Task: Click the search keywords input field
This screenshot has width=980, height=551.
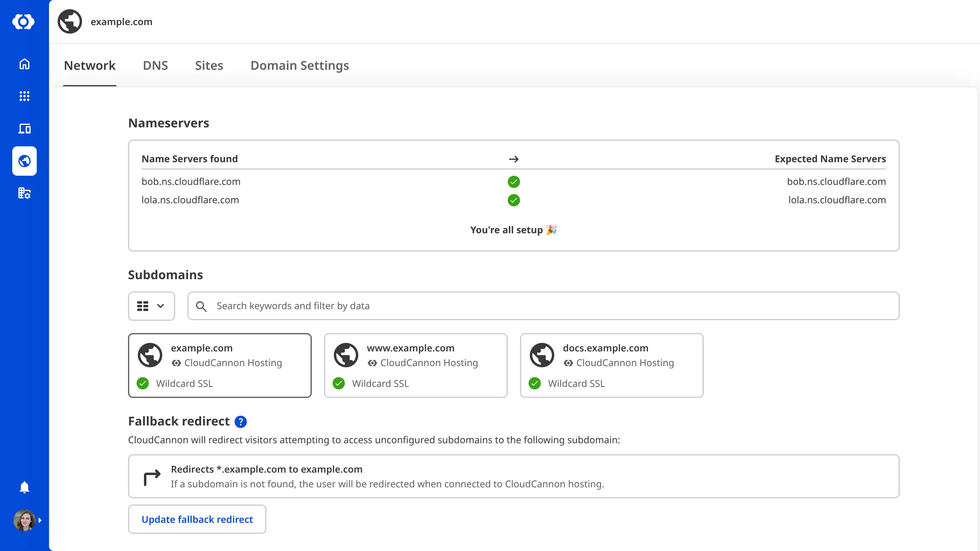Action: tap(418, 306)
